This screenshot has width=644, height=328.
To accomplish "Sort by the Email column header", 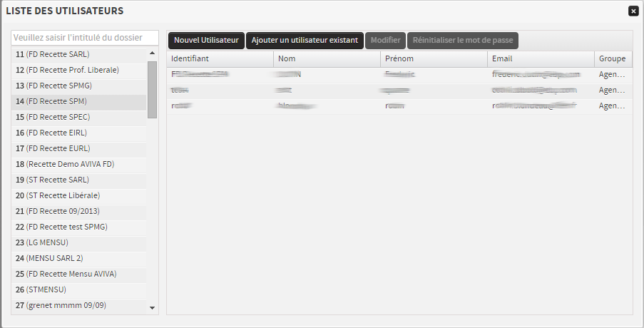I will (540, 58).
